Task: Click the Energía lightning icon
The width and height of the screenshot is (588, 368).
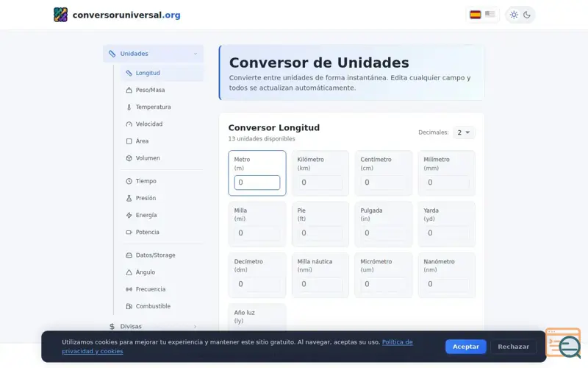Action: 129,215
